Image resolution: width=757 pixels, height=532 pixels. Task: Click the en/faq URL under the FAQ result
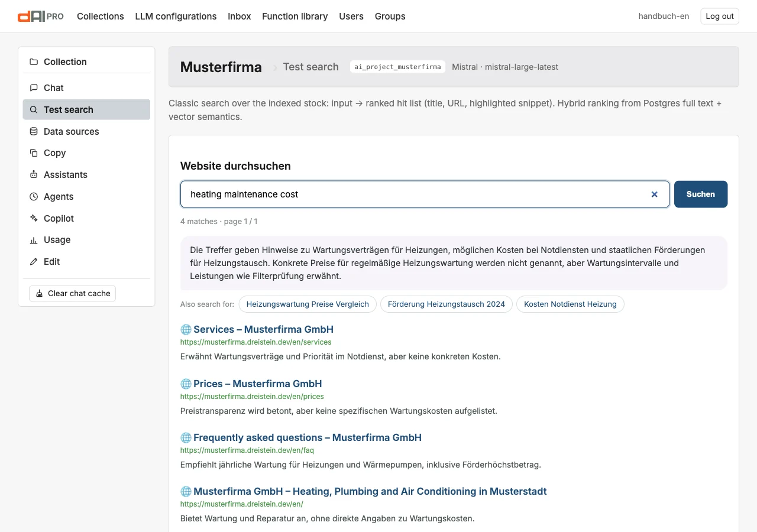point(247,450)
